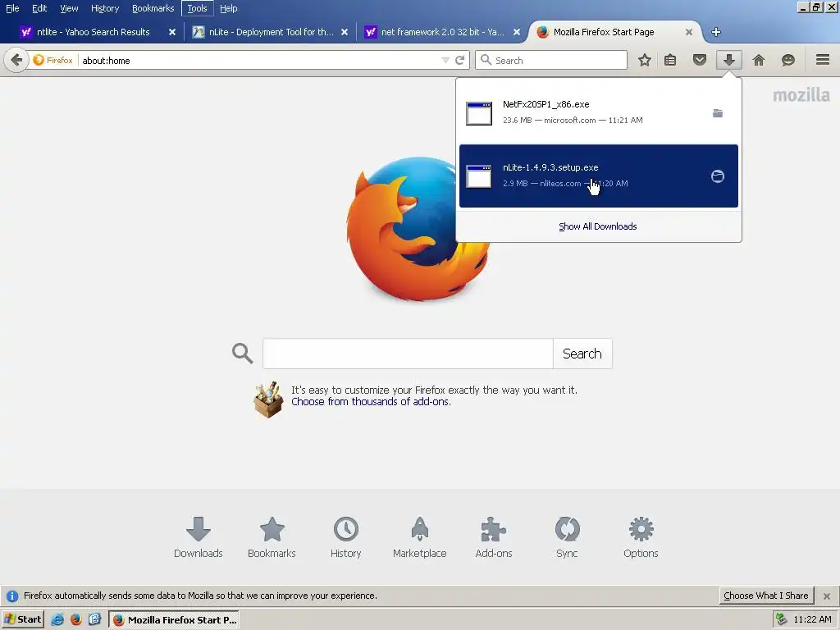Dismiss the data sharing notification bar
840x630 pixels.
tap(827, 596)
